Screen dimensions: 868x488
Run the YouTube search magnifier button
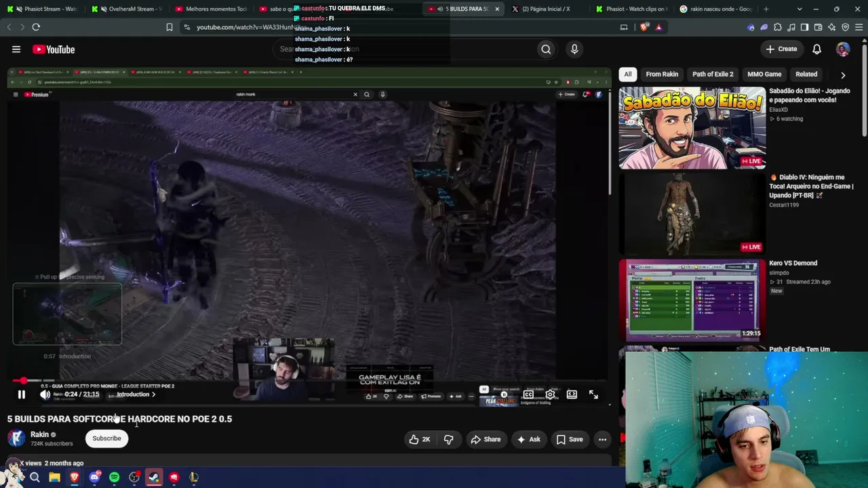click(x=546, y=49)
